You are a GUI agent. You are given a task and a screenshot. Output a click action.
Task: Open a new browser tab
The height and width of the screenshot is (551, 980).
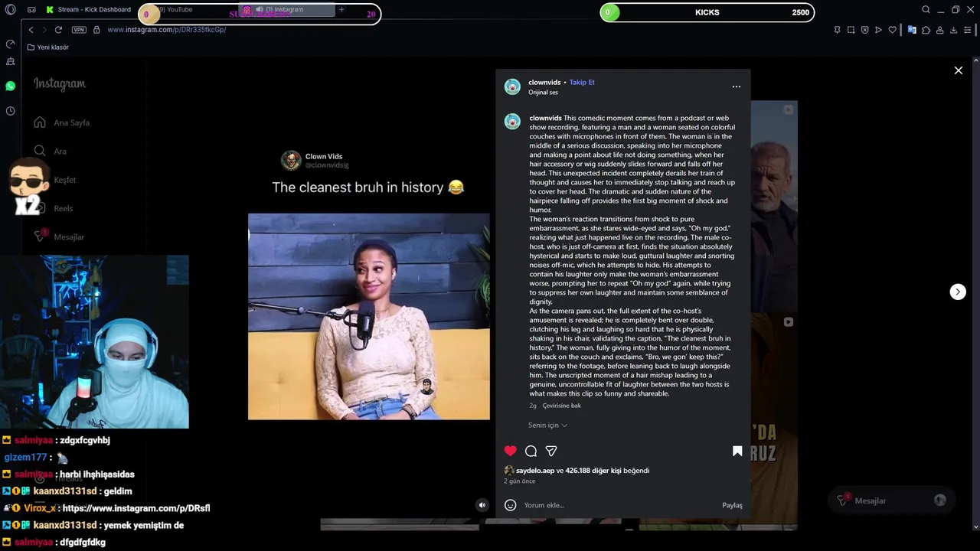(341, 10)
